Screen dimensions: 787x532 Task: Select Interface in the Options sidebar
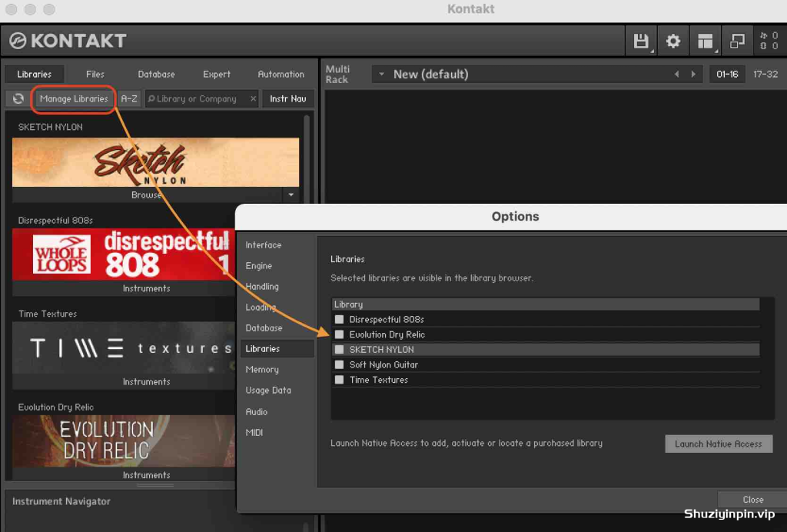pyautogui.click(x=263, y=245)
